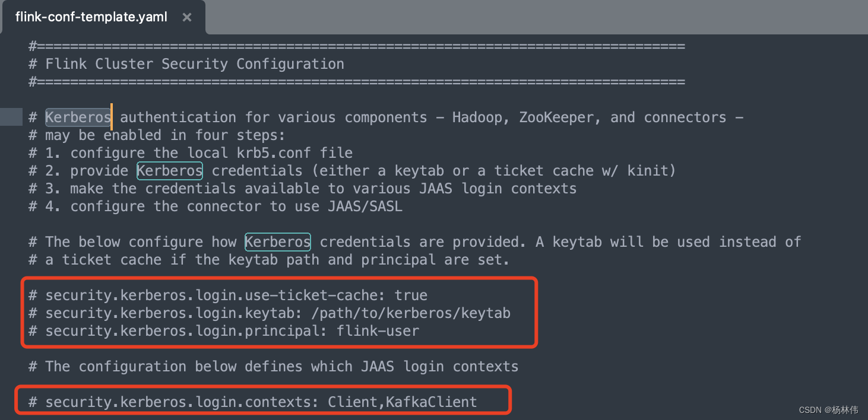Click the Flink Cluster Security Configuration header comment
The height and width of the screenshot is (420, 868).
tap(185, 63)
